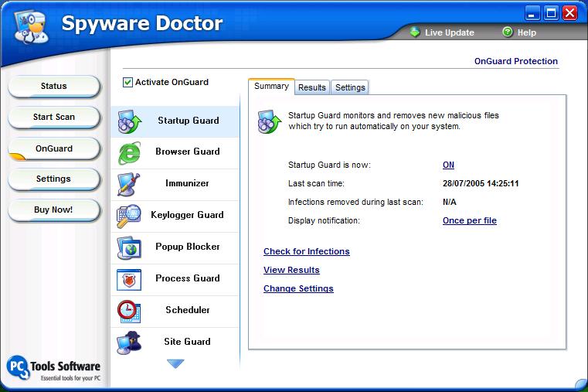The height and width of the screenshot is (392, 588).
Task: Click the 'Last scan time:' label
Action: point(316,183)
